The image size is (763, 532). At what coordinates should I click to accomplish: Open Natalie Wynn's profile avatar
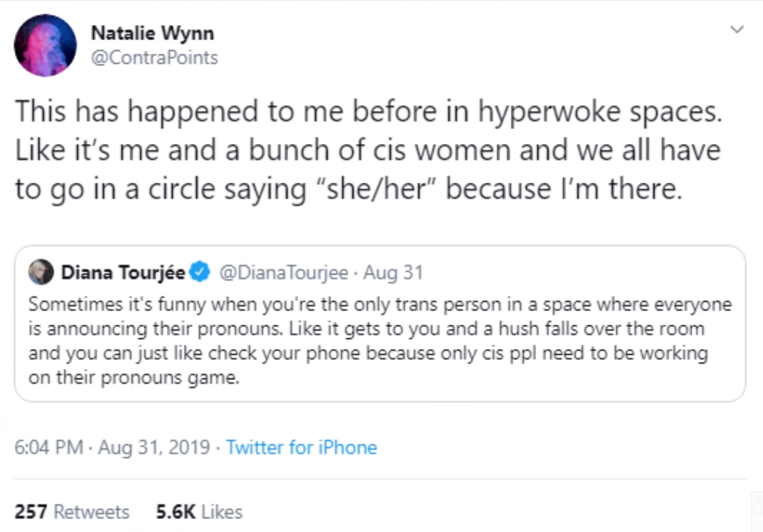click(x=46, y=46)
